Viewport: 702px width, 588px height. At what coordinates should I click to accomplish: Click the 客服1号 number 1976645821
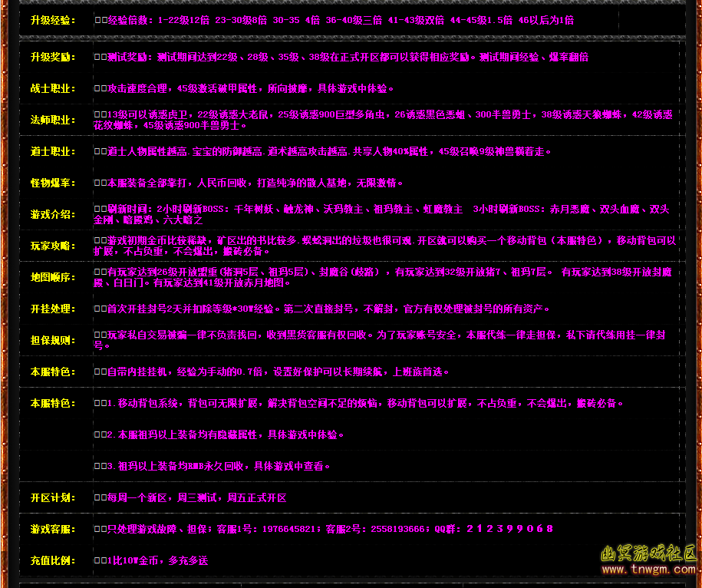pyautogui.click(x=288, y=529)
